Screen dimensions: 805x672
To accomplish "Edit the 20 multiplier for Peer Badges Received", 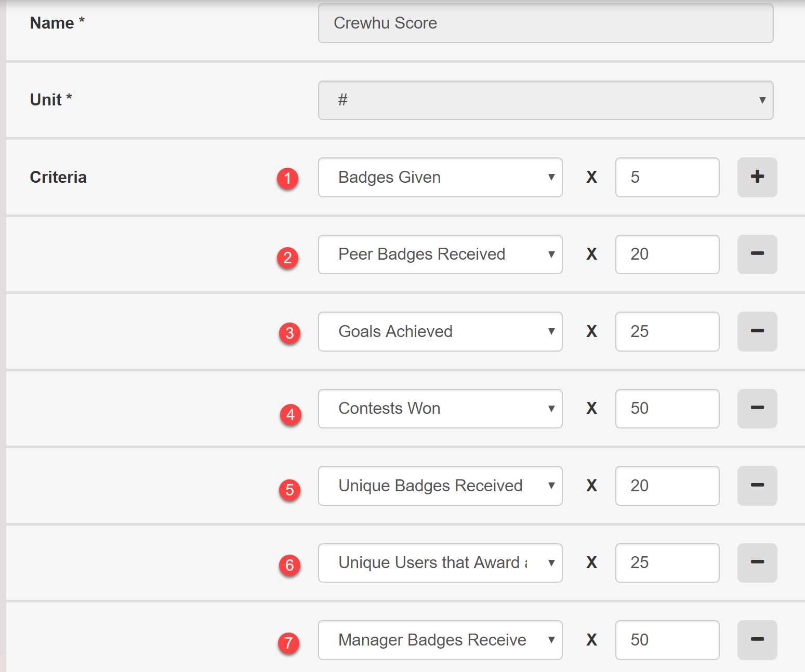I will click(667, 254).
